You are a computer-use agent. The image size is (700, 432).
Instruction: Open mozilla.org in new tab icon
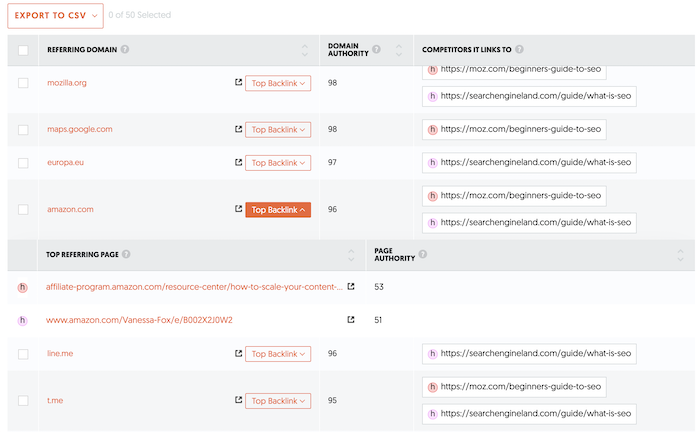[x=238, y=82]
